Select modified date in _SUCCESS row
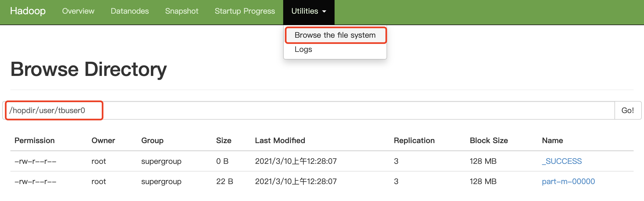644x201 pixels. click(x=296, y=161)
